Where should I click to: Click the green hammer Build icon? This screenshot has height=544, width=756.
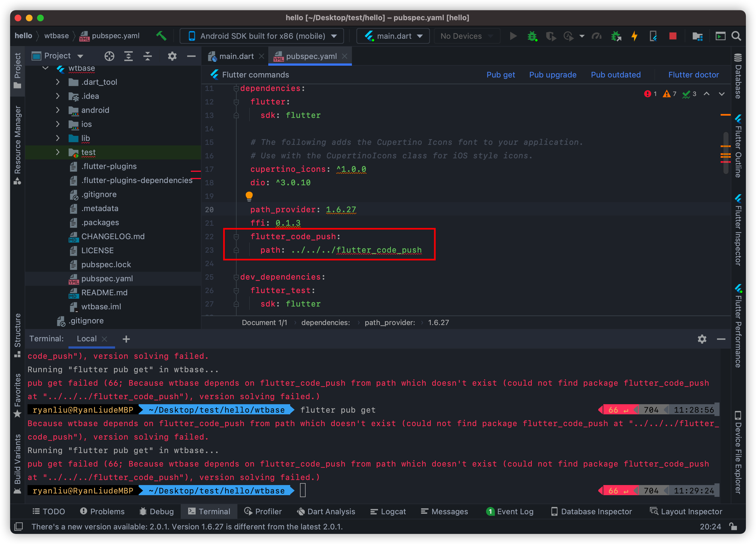point(161,36)
